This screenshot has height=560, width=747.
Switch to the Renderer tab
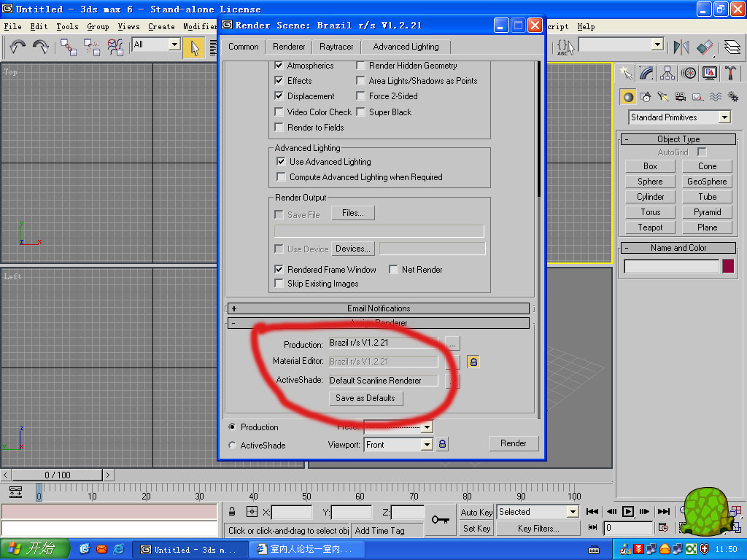pyautogui.click(x=289, y=47)
